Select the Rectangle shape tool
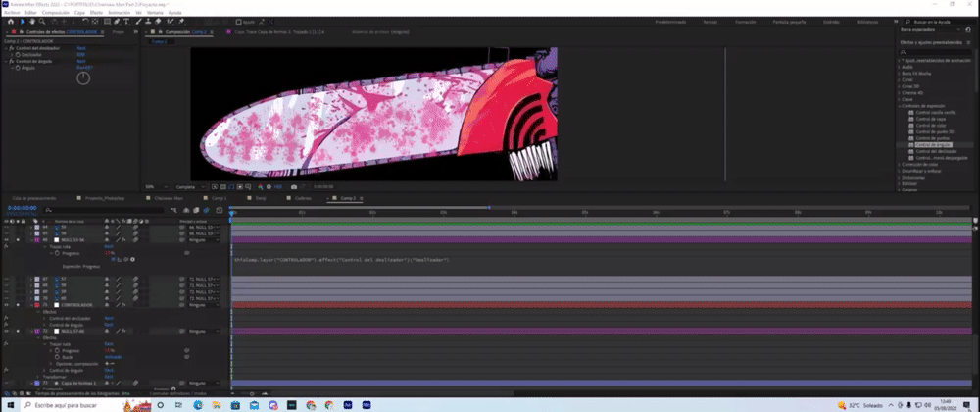The width and height of the screenshot is (980, 412). coord(107,22)
